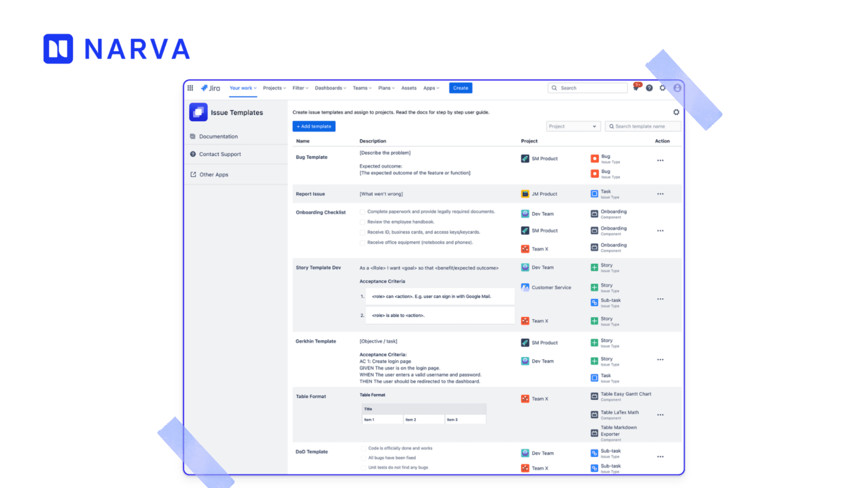Click the Jira logo in the navigation bar
This screenshot has height=488, width=868.
211,88
